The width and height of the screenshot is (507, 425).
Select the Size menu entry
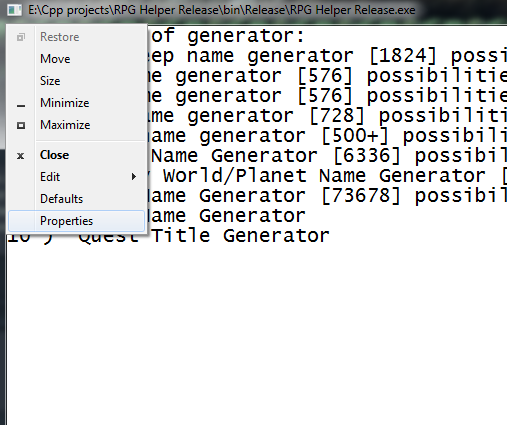(50, 81)
